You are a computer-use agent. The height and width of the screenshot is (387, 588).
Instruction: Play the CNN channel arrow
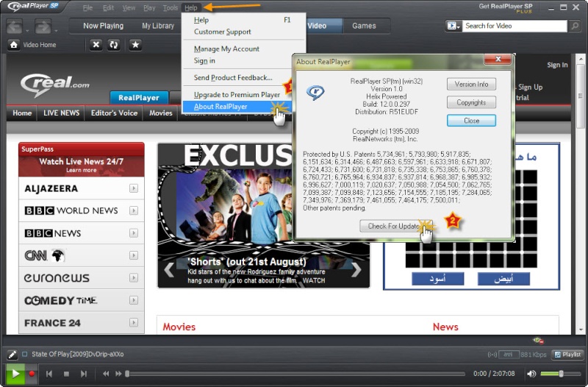pyautogui.click(x=134, y=255)
